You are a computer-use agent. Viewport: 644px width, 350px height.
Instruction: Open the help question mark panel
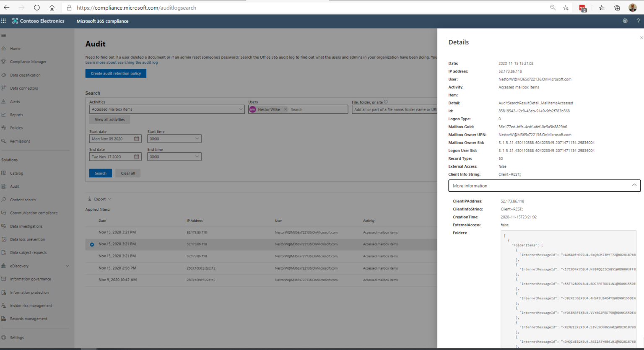pos(638,21)
